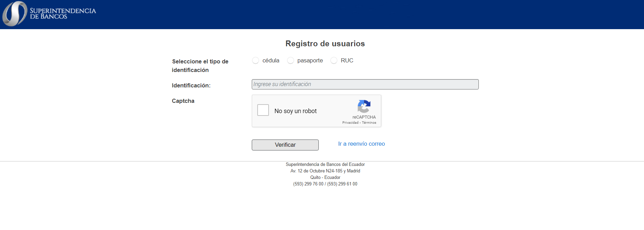Click the 'Captcha' label
The height and width of the screenshot is (230, 644).
point(183,101)
